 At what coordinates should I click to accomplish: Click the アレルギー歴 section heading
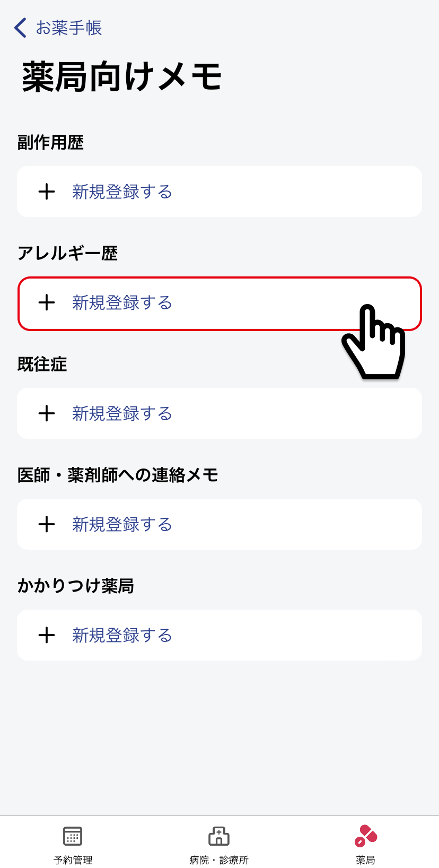[x=67, y=253]
